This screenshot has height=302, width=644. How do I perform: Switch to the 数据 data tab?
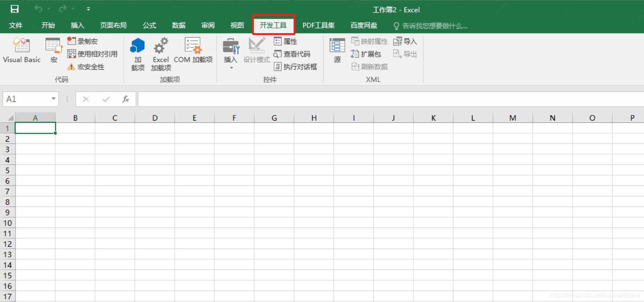coord(179,25)
